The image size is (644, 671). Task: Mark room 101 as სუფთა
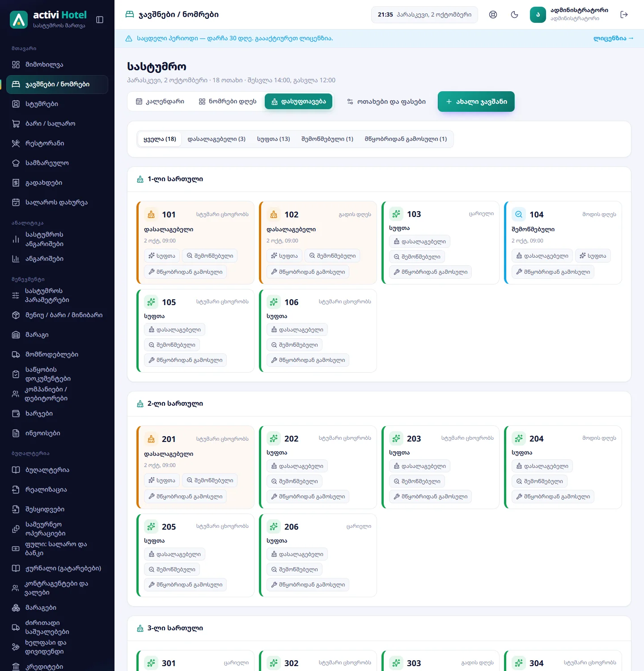(x=162, y=256)
